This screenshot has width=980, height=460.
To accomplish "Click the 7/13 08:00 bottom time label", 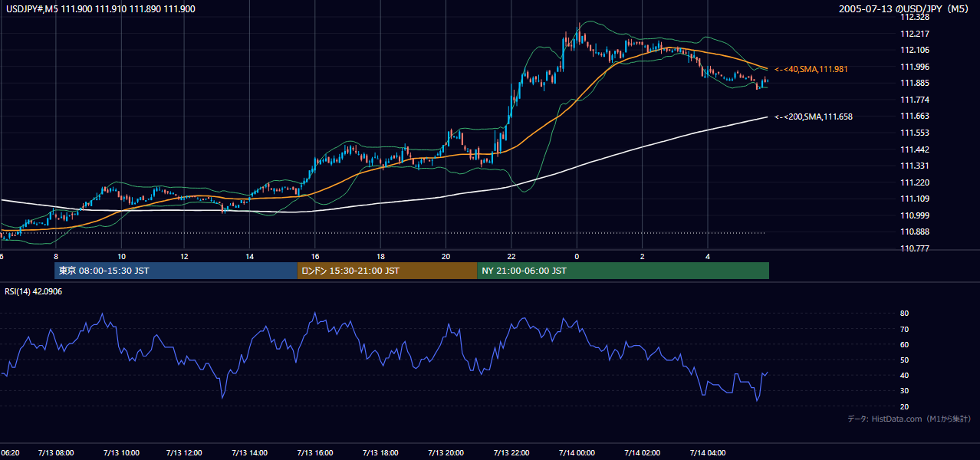I will (56, 453).
